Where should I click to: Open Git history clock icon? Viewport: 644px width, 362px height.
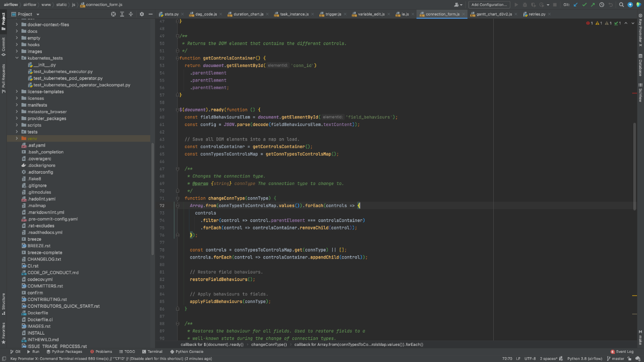(602, 5)
